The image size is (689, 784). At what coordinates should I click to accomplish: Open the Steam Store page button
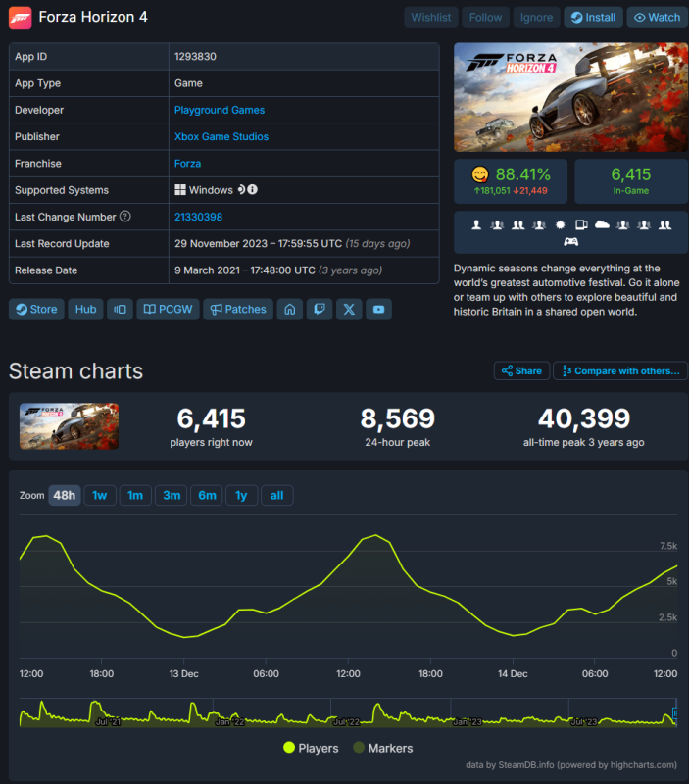pos(36,309)
